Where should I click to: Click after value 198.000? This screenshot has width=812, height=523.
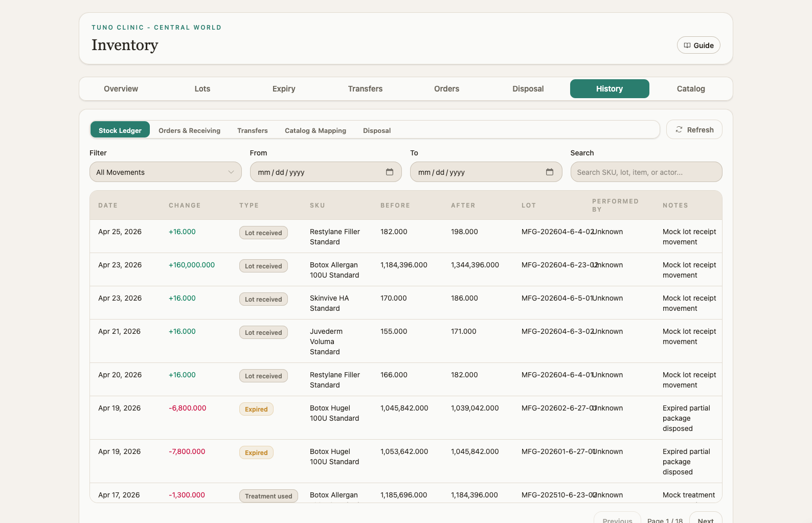tap(464, 232)
